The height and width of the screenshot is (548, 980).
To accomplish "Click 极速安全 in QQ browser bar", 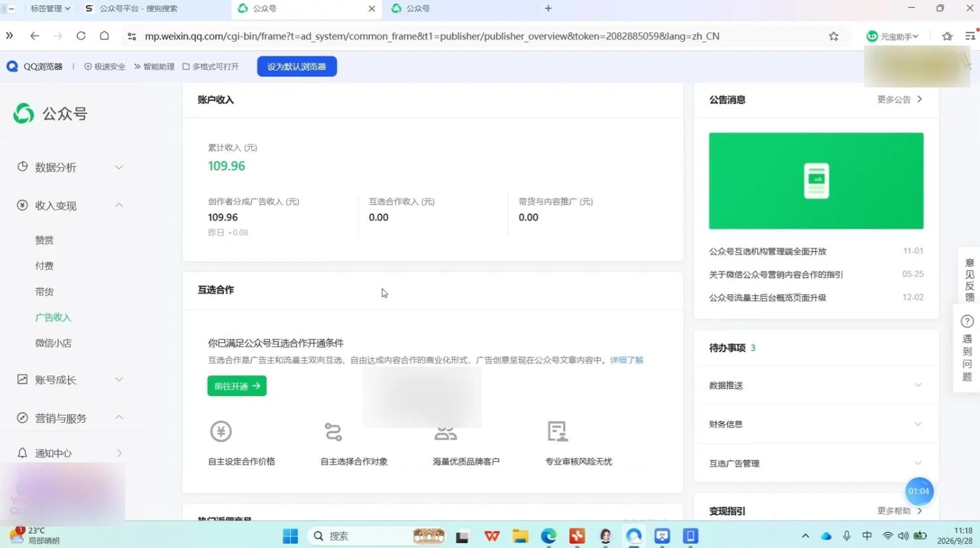I will 105,66.
